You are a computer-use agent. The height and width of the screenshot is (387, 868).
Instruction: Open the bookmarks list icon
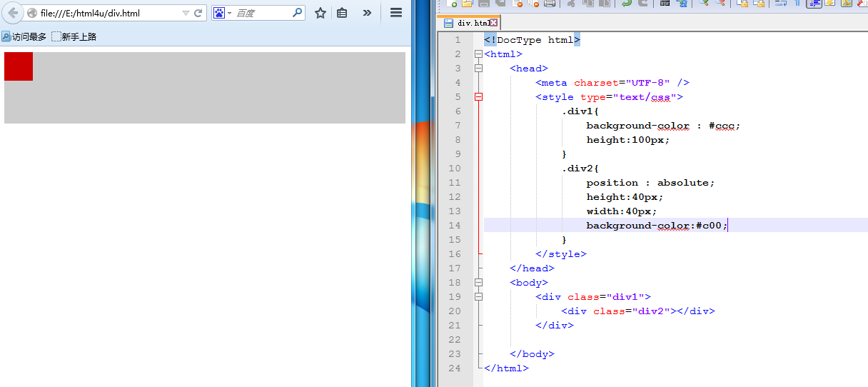[x=342, y=13]
